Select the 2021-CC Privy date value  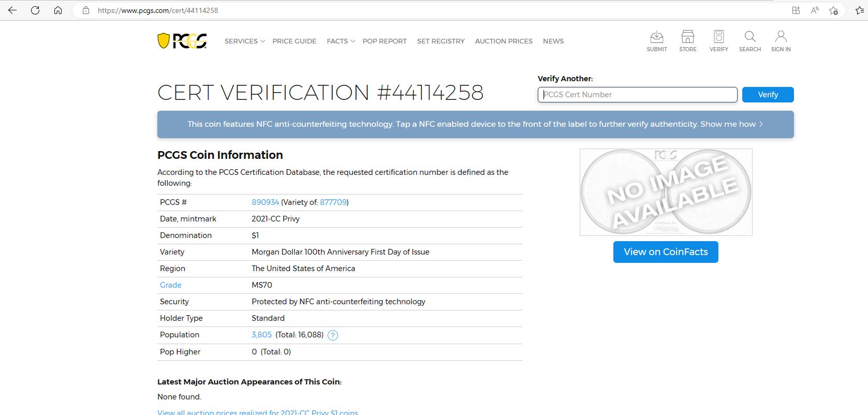[x=275, y=219]
